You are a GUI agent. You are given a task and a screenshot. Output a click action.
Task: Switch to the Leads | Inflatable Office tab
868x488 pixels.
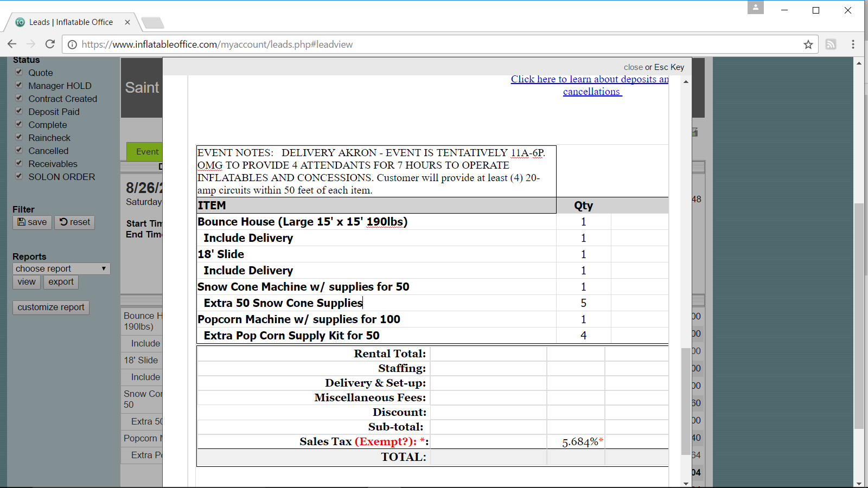[71, 22]
